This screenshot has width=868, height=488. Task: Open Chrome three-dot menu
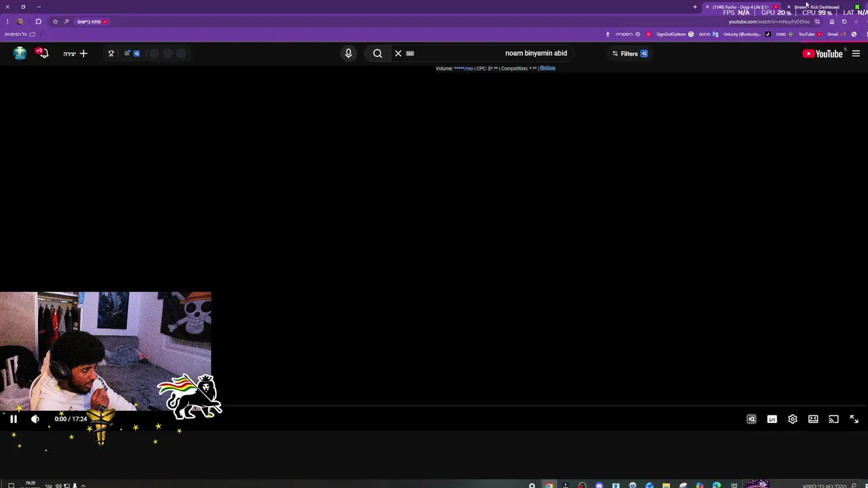pyautogui.click(x=7, y=22)
